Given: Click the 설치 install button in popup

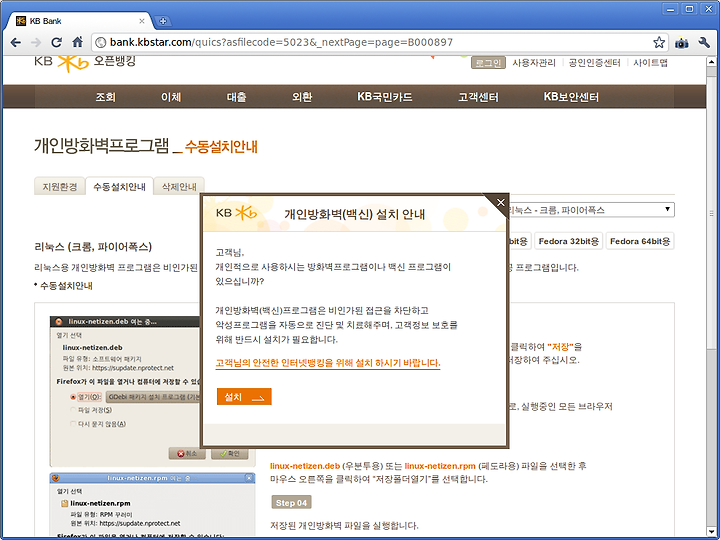Looking at the screenshot, I should pos(244,397).
